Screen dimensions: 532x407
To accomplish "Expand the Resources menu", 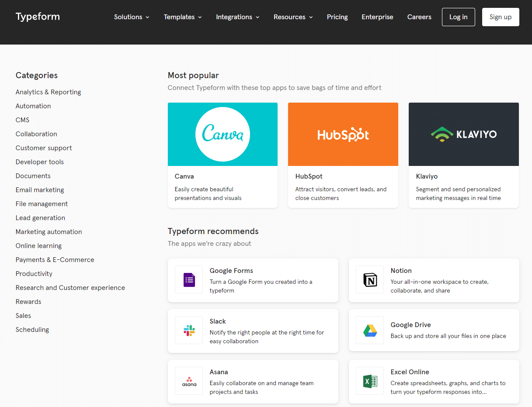I will point(293,17).
